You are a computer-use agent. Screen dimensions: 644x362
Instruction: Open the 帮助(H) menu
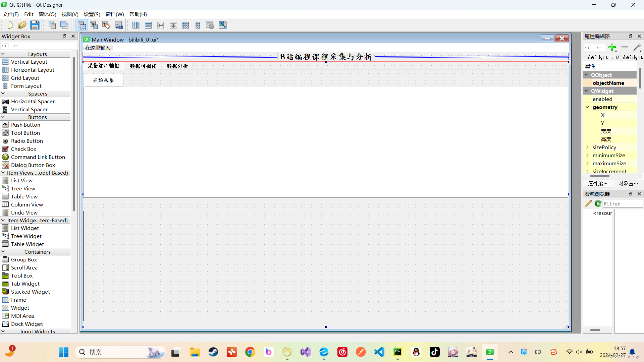[138, 14]
